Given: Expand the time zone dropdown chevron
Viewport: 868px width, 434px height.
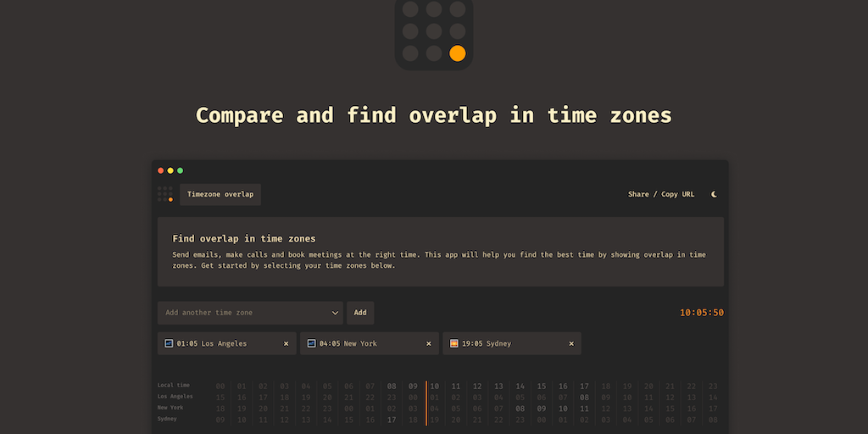Looking at the screenshot, I should tap(335, 313).
